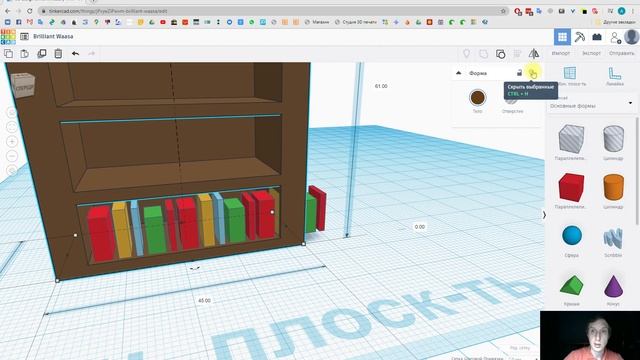Open the user profile avatar

pyautogui.click(x=631, y=37)
